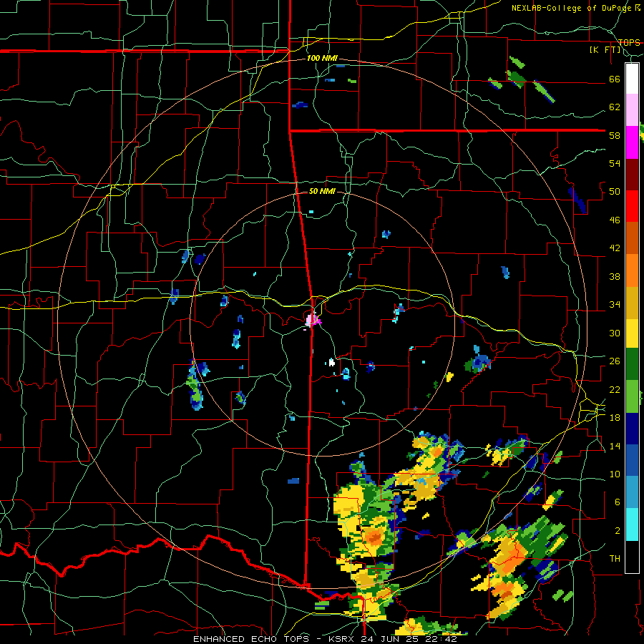Viewport: 644px width, 644px height.
Task: Click the 26 value on the tops scale
Action: pos(615,361)
